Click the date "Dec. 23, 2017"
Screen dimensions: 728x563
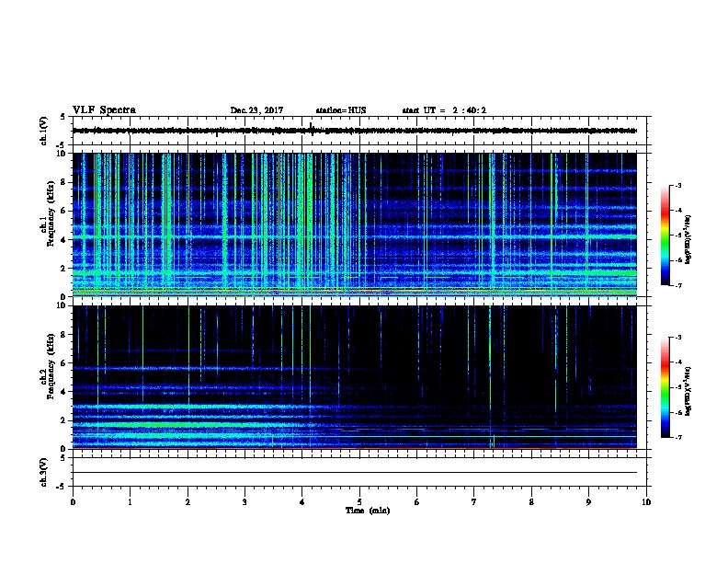coord(256,110)
